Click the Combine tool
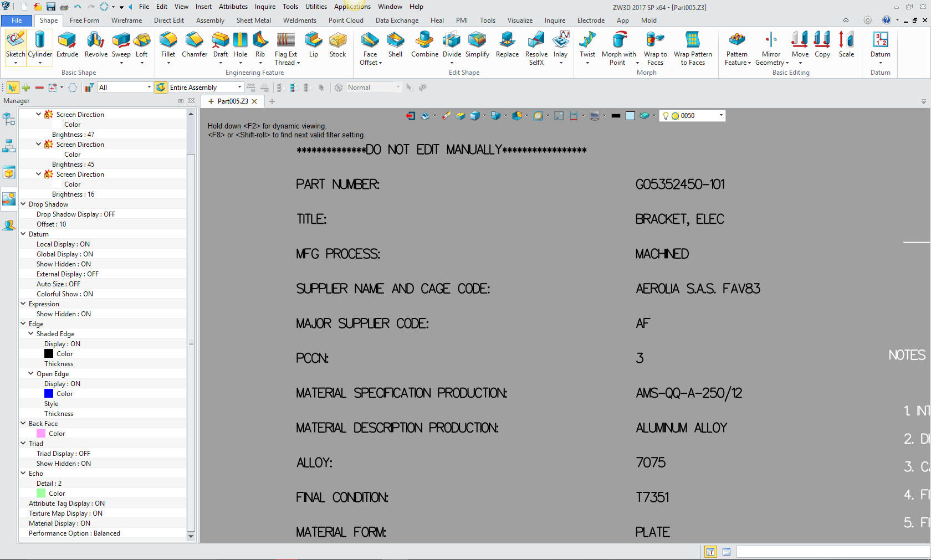 click(424, 44)
